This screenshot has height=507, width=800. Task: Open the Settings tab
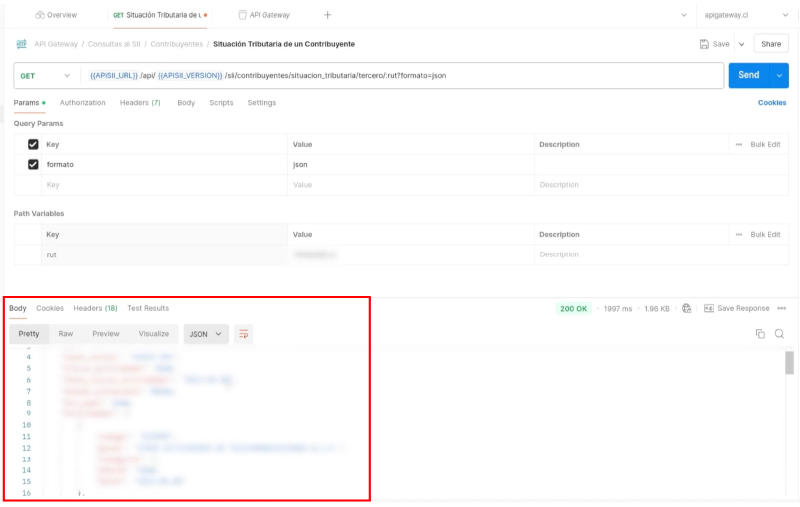click(x=262, y=103)
